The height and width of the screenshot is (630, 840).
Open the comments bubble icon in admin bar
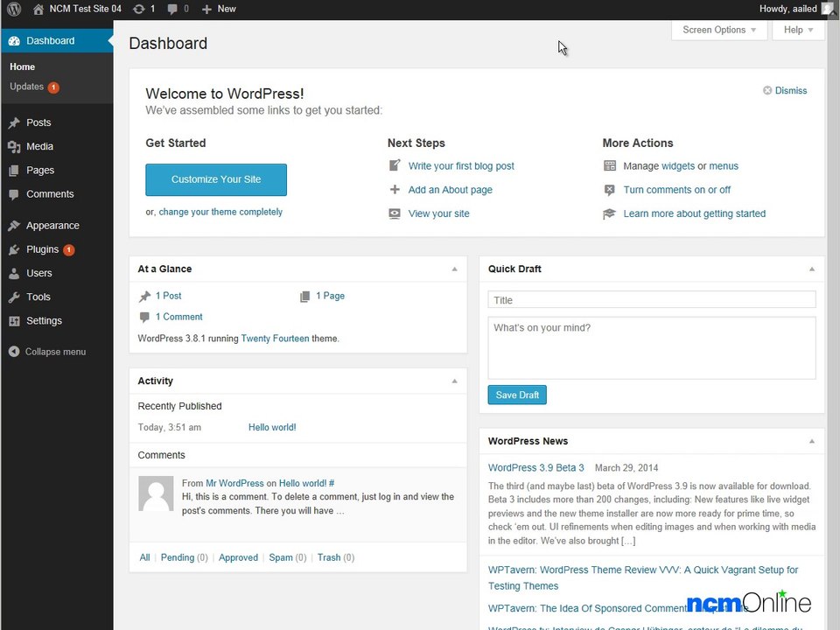pos(172,9)
